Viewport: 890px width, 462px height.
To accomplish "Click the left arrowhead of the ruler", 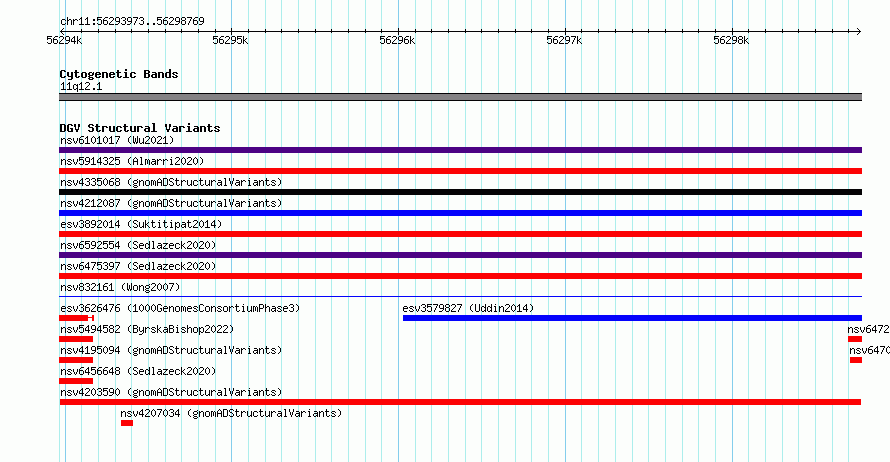I will [62, 31].
